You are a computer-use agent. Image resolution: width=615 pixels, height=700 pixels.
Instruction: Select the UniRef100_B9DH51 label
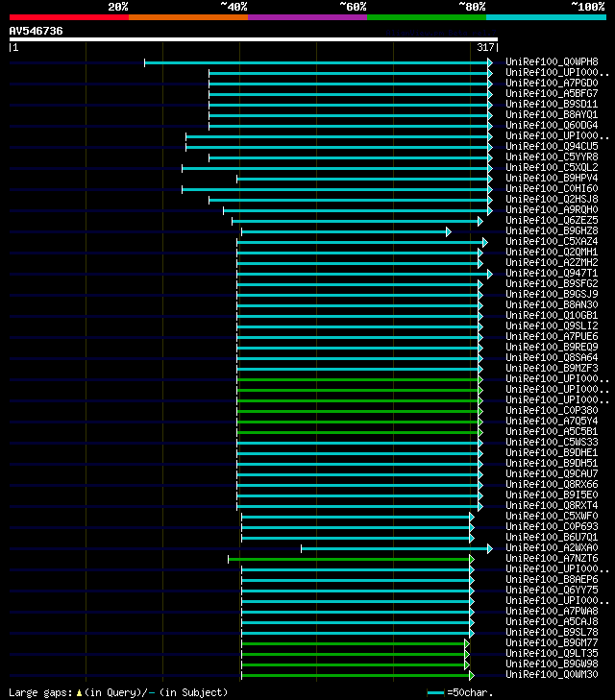point(552,464)
